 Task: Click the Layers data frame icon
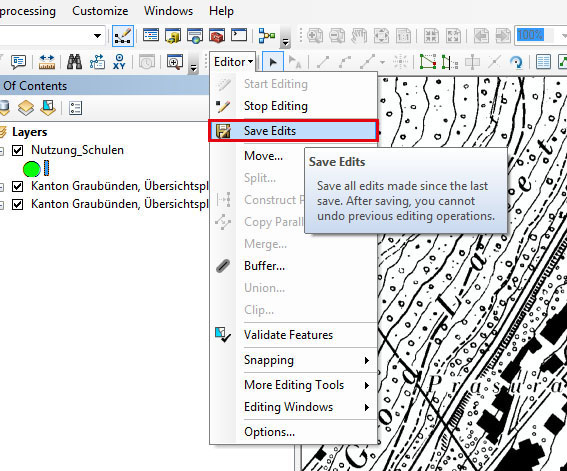3,132
